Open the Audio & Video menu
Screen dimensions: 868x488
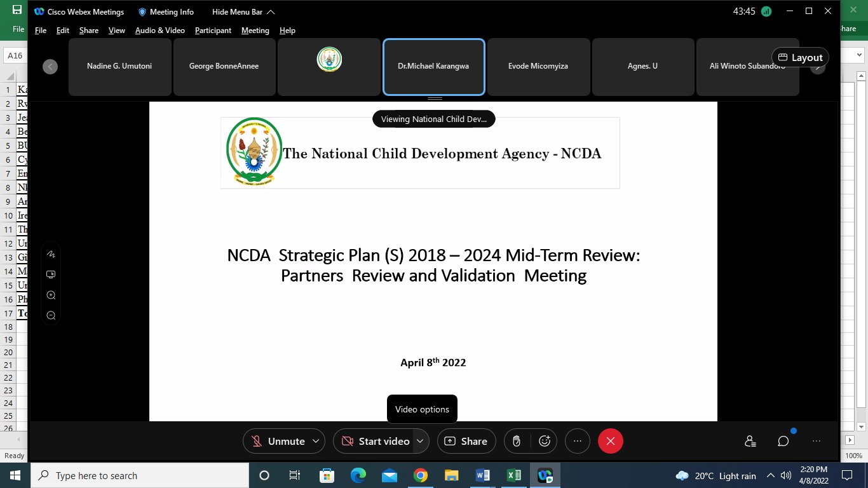(x=159, y=30)
